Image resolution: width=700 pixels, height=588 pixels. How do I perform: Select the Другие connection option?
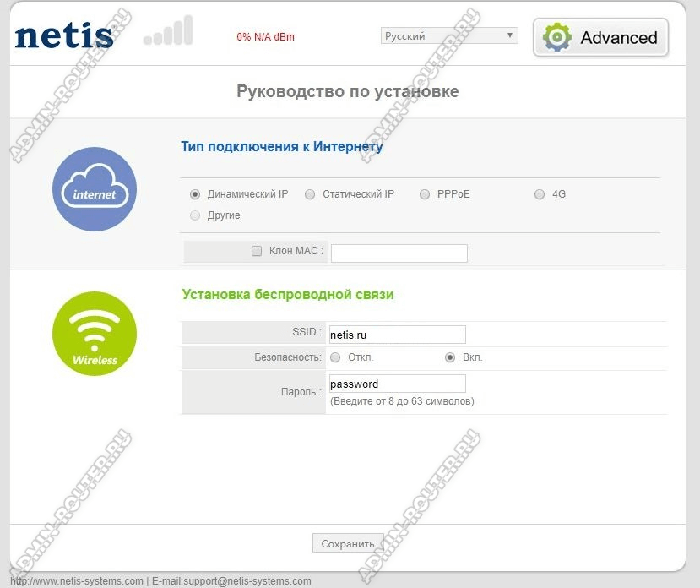(x=196, y=215)
